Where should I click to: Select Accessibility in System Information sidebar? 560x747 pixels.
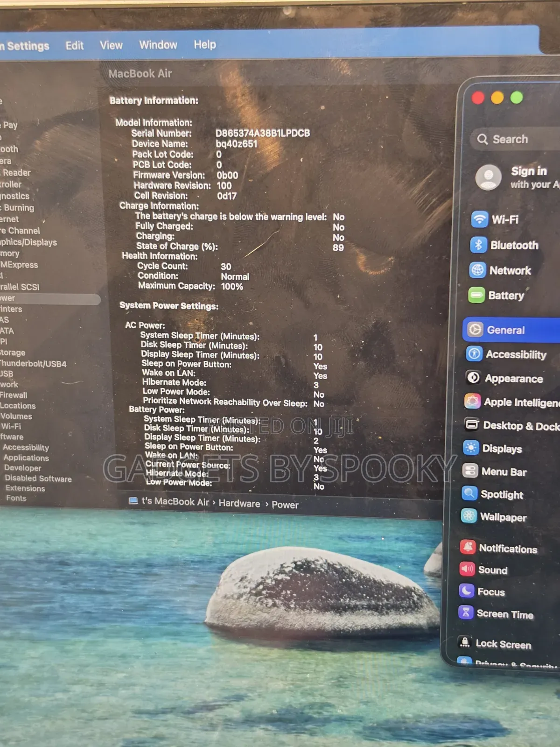[x=26, y=448]
